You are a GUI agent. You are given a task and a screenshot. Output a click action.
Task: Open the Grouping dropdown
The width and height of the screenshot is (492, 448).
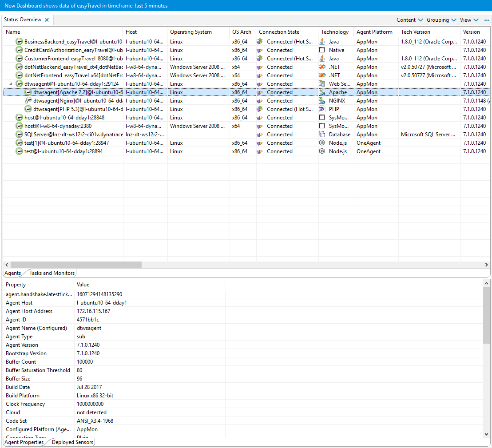441,20
